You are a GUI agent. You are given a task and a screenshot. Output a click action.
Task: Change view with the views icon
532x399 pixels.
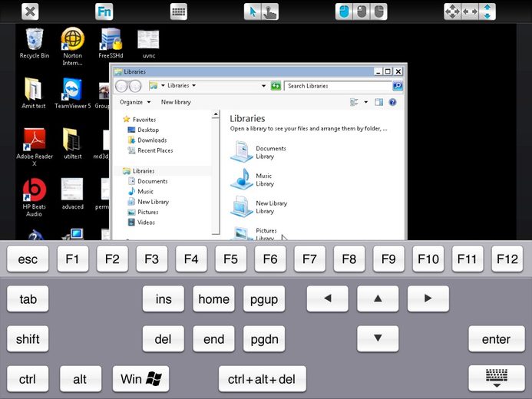[354, 102]
